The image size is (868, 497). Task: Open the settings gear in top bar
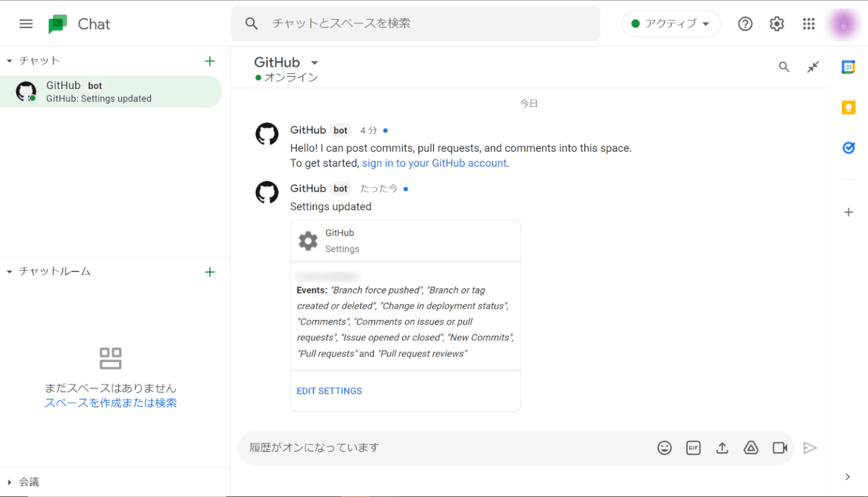click(x=777, y=24)
